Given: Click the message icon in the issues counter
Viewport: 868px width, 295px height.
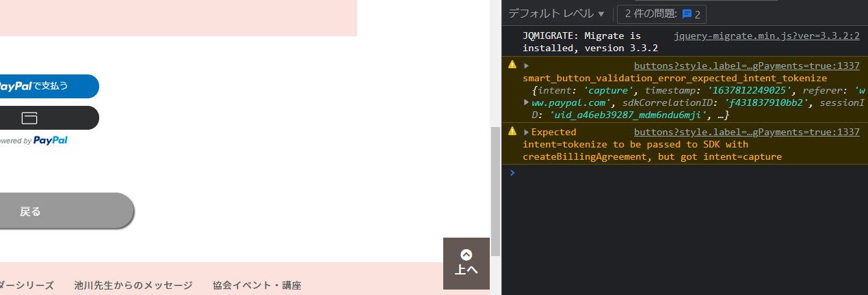Looking at the screenshot, I should 687,14.
